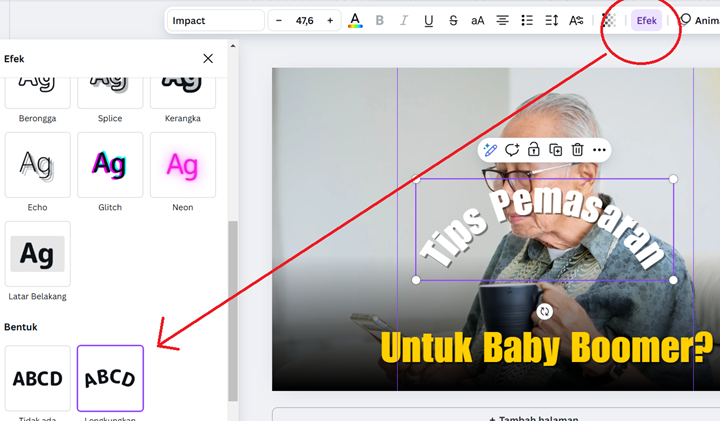Click bottom-right handle of text box
This screenshot has height=421, width=720.
pyautogui.click(x=673, y=280)
